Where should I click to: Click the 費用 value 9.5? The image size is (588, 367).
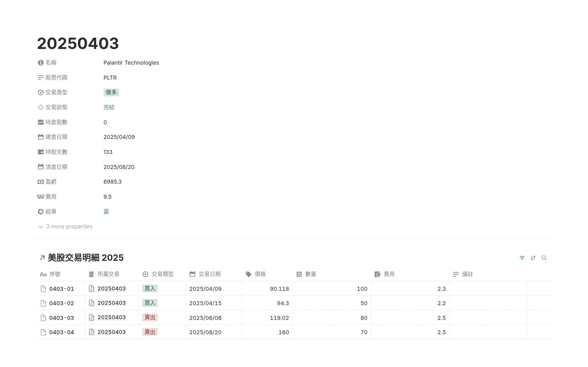[107, 197]
